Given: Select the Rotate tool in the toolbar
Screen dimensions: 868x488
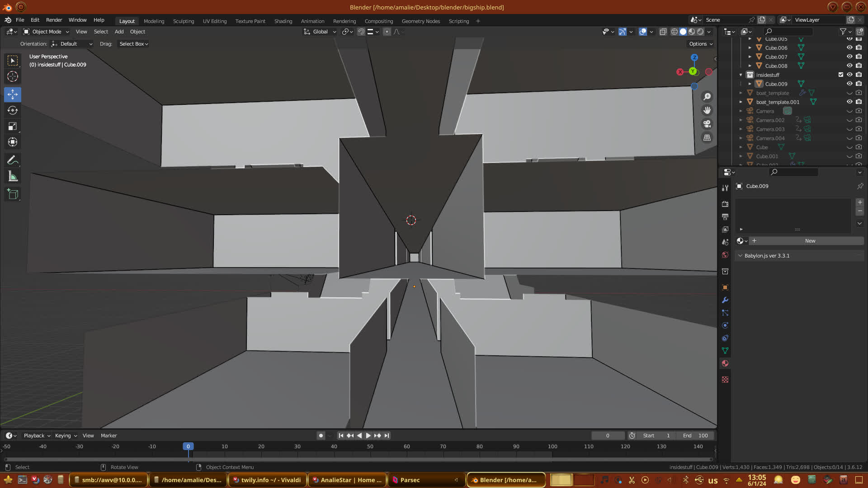Looking at the screenshot, I should point(13,111).
